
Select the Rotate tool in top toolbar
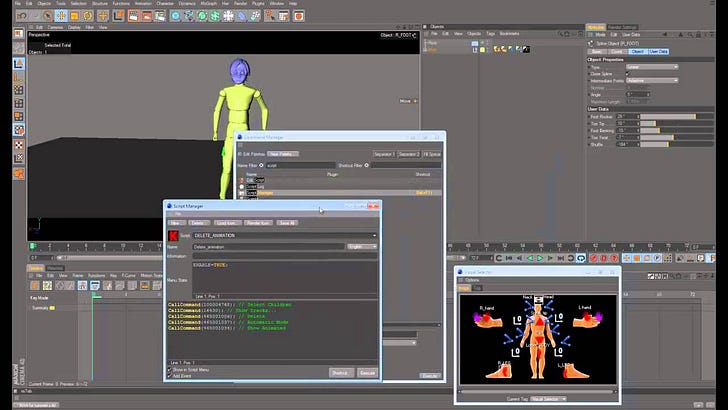(87, 16)
